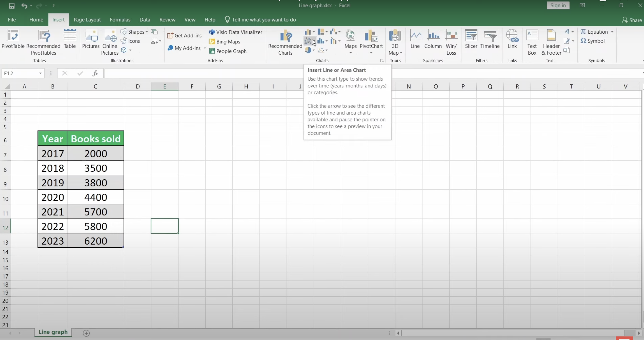Expand the Name Box dropdown arrow
Screen dimensions: 644x340
click(40, 73)
